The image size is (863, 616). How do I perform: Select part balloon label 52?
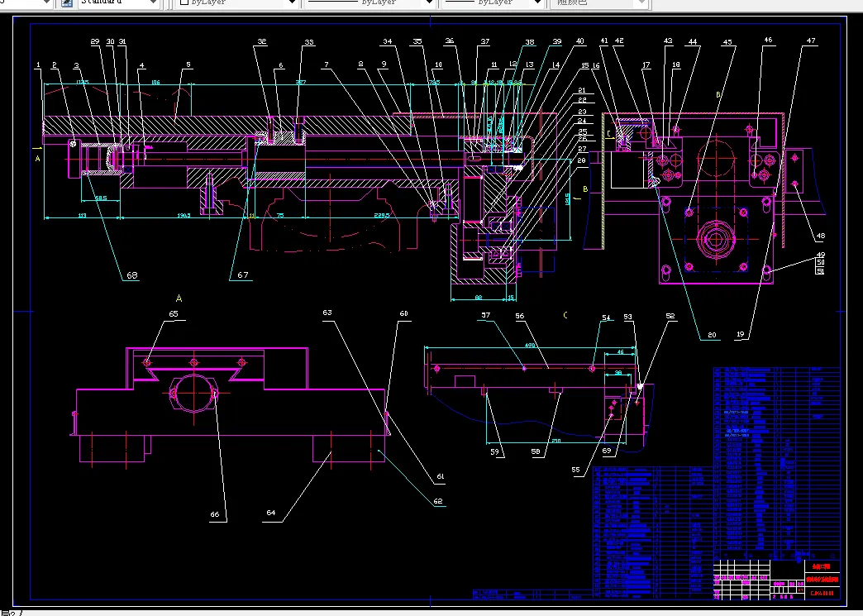(670, 316)
